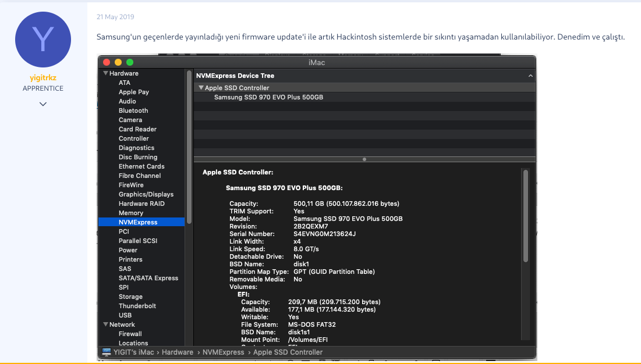This screenshot has width=641, height=364.
Task: Click the yellow minimize window button
Action: (118, 62)
